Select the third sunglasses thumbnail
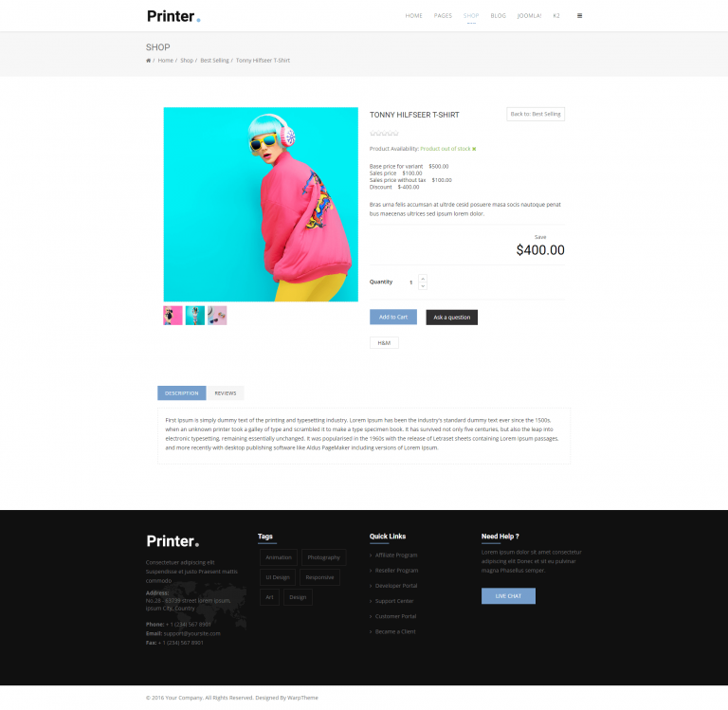 [x=217, y=316]
